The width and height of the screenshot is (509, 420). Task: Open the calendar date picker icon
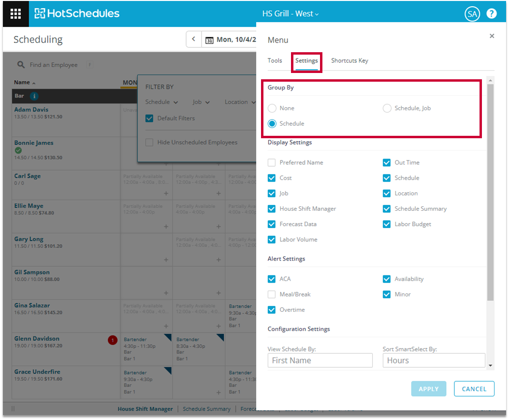tap(210, 40)
